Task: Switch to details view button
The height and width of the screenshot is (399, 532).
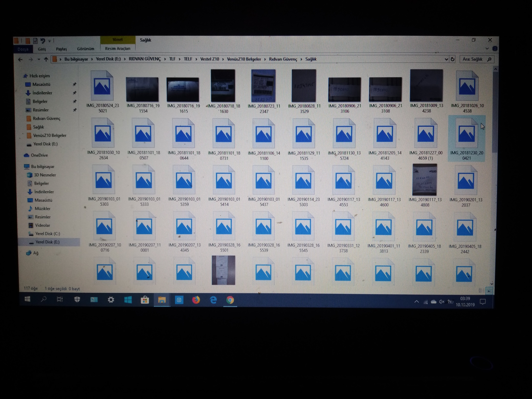Action: [x=482, y=291]
